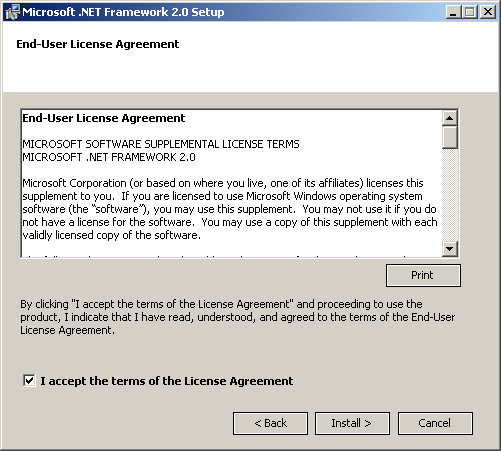The width and height of the screenshot is (501, 451).
Task: Cancel the .NET Framework setup
Action: 435,423
